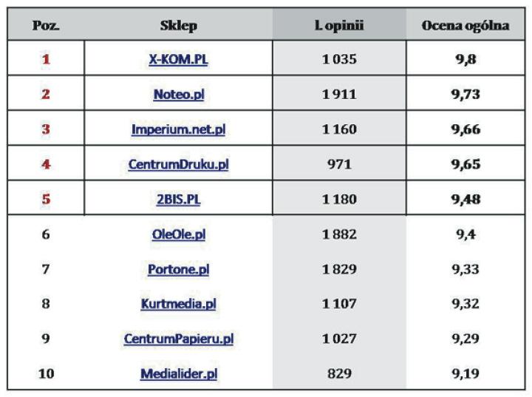Click the 9,8 rating for X-KOM.PL
The height and width of the screenshot is (397, 532).
[x=465, y=59]
